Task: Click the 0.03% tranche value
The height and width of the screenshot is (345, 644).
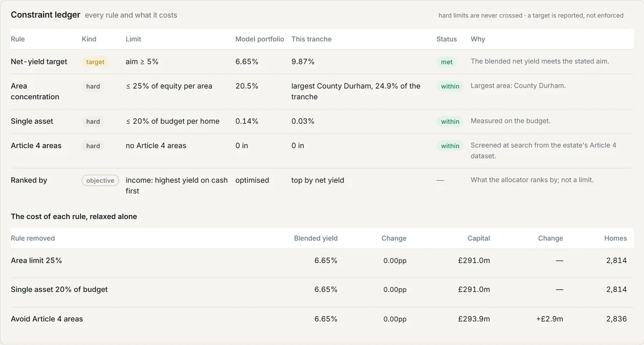Action: (303, 121)
